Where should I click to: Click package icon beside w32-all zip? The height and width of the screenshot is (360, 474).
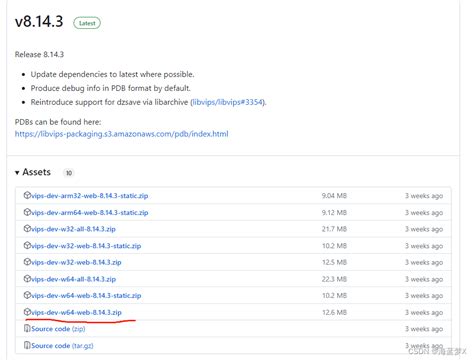(27, 229)
